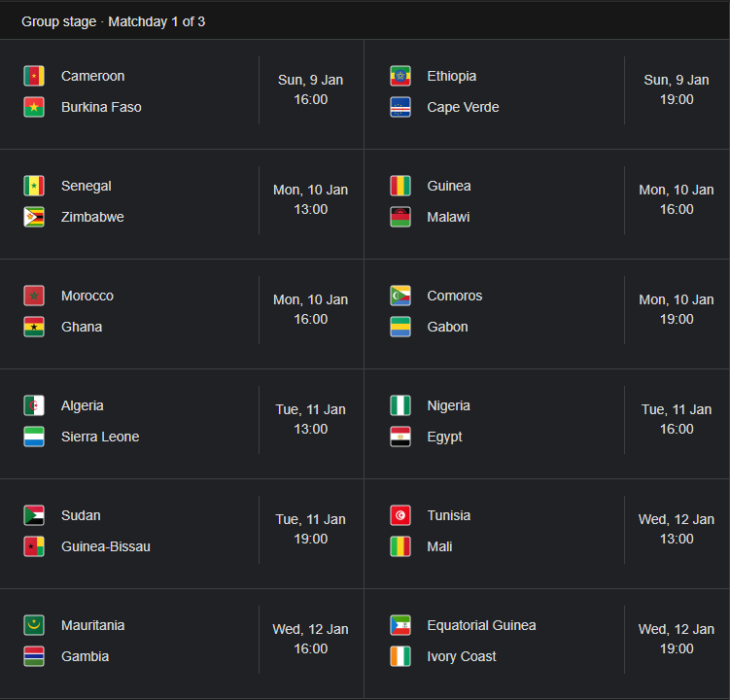730x700 pixels.
Task: Click the Zimbabwe flag icon
Action: (34, 217)
